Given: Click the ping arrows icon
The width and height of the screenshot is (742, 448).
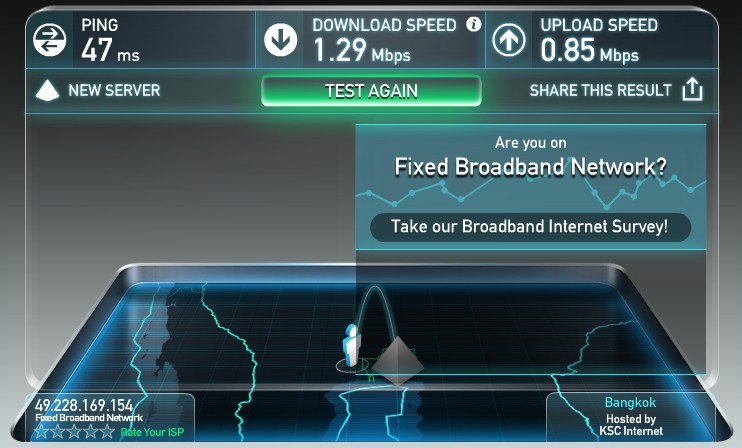Looking at the screenshot, I should coord(50,40).
